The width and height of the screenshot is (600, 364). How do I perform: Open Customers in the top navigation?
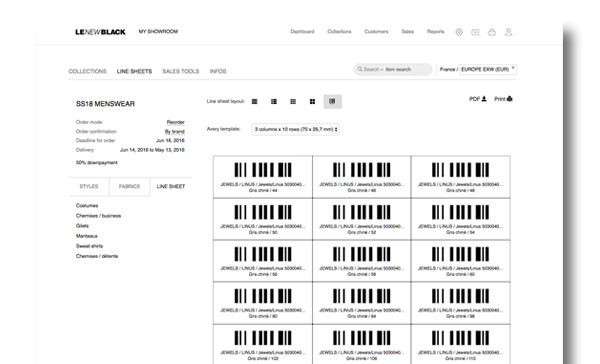click(376, 32)
